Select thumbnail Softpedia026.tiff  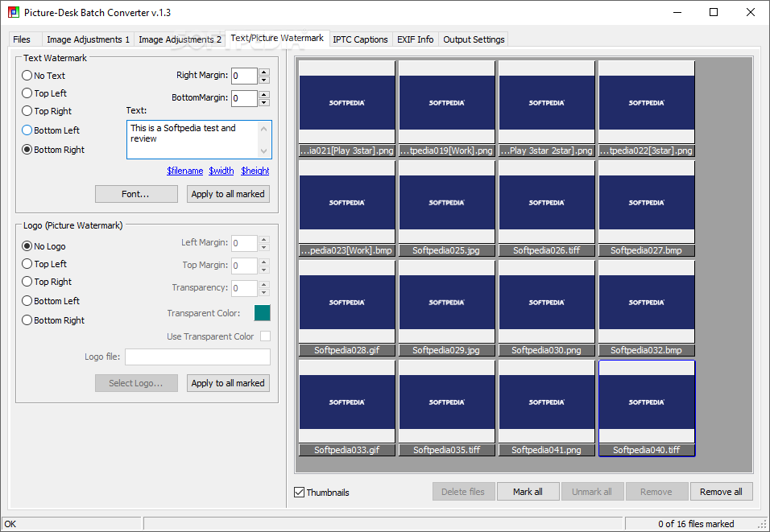[x=547, y=208]
